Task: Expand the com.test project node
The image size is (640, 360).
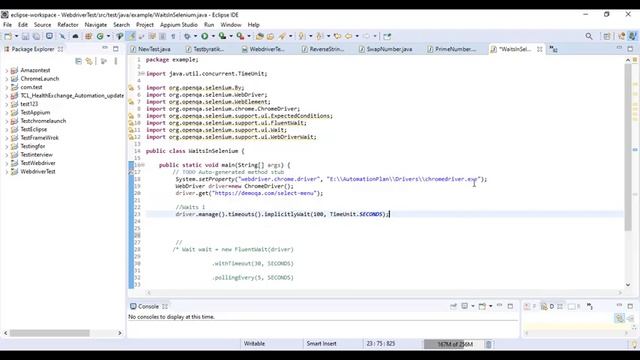Action: point(7,87)
